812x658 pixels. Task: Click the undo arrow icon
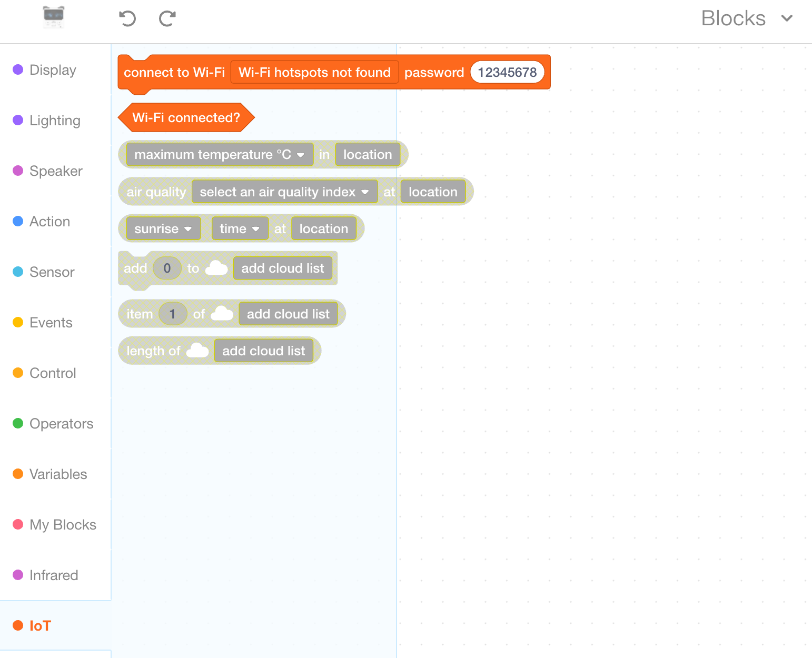pyautogui.click(x=127, y=19)
